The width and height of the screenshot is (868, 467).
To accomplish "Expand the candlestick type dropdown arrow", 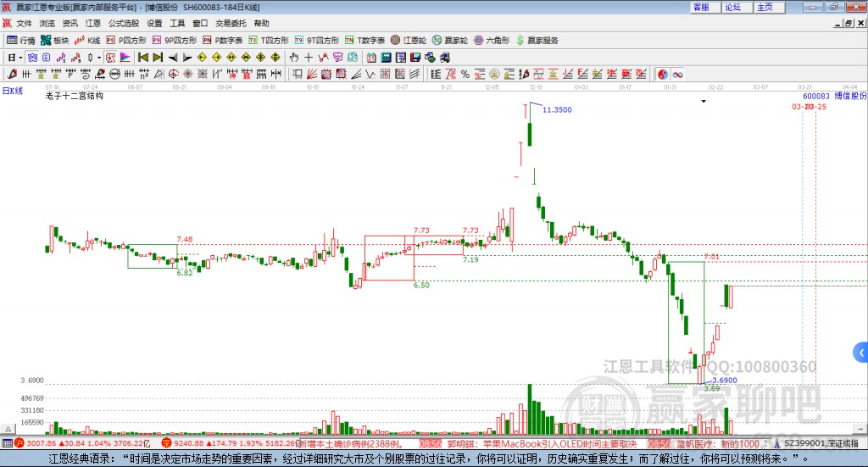I will (x=99, y=58).
